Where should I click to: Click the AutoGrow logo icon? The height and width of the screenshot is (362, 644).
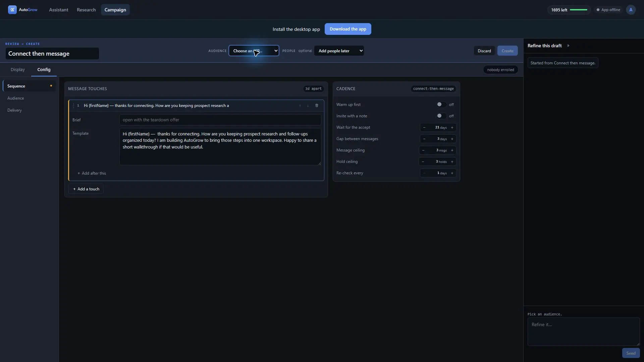tap(12, 10)
